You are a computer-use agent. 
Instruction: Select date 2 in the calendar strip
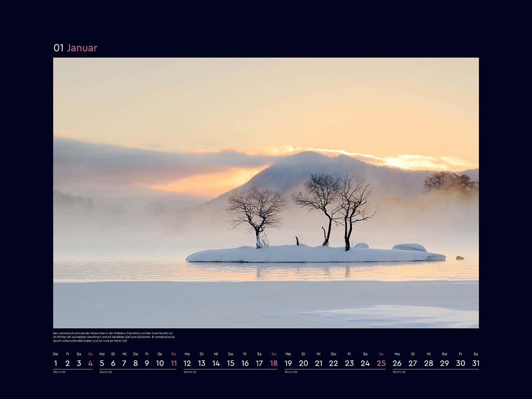[67, 363]
